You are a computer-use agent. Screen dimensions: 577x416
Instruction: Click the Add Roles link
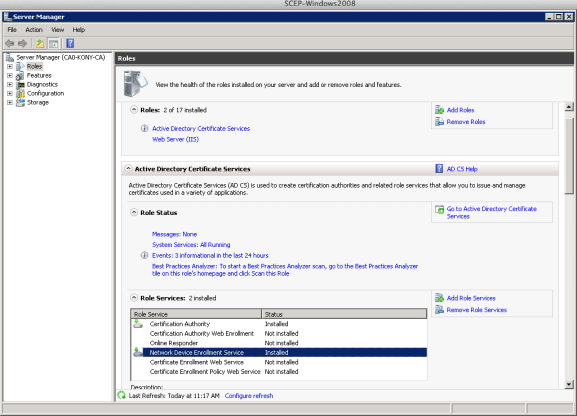pyautogui.click(x=460, y=110)
